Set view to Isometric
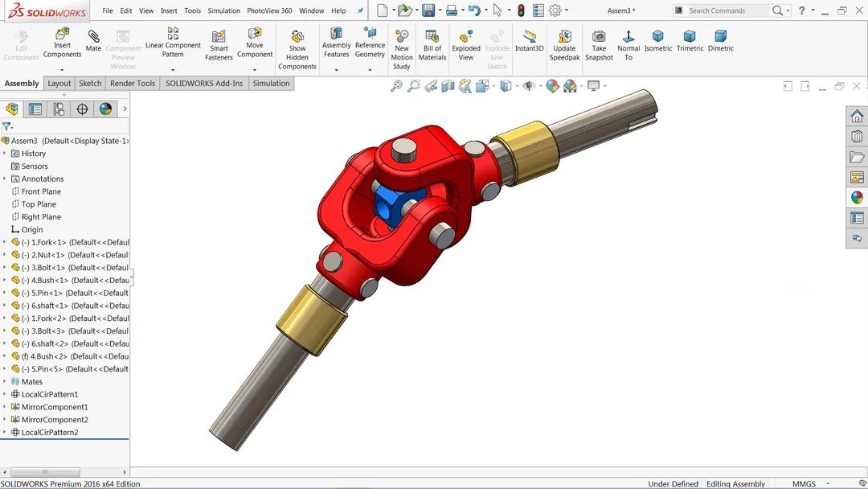Image resolution: width=868 pixels, height=489 pixels. click(658, 40)
